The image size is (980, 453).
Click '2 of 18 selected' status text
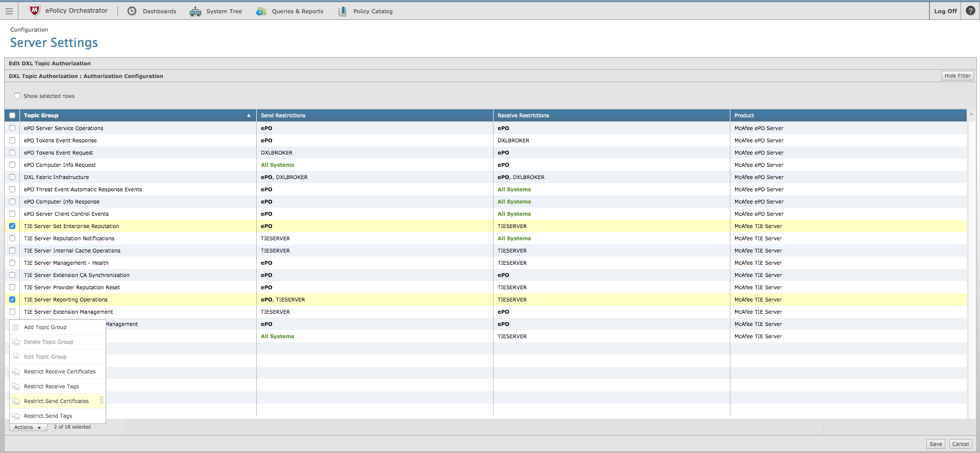[x=72, y=427]
